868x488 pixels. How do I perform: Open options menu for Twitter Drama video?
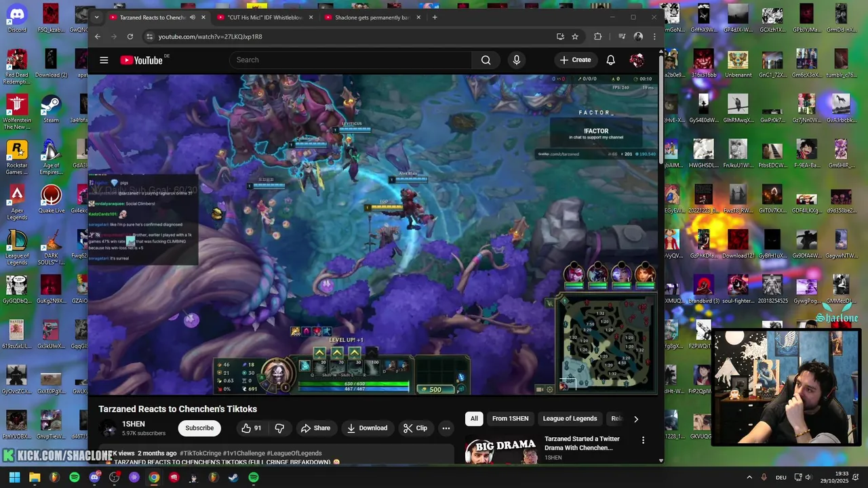click(x=643, y=440)
